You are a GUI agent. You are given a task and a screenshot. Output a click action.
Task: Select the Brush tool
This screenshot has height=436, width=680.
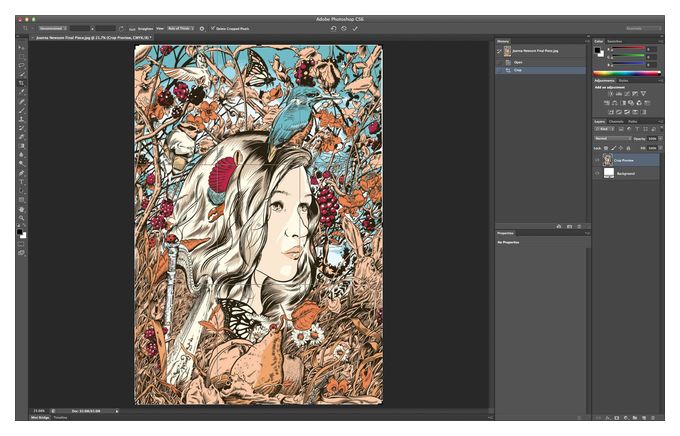[x=21, y=110]
